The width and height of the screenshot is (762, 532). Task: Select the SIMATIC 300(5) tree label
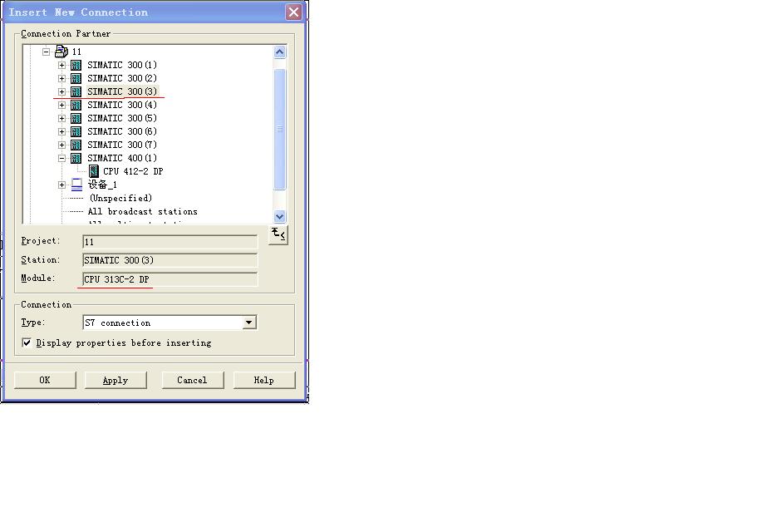(x=122, y=118)
